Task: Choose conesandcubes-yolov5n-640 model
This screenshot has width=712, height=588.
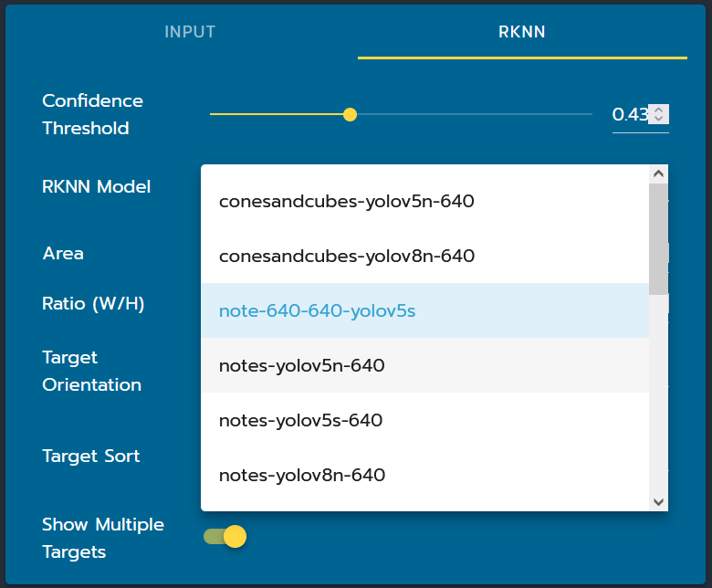Action: tap(425, 201)
